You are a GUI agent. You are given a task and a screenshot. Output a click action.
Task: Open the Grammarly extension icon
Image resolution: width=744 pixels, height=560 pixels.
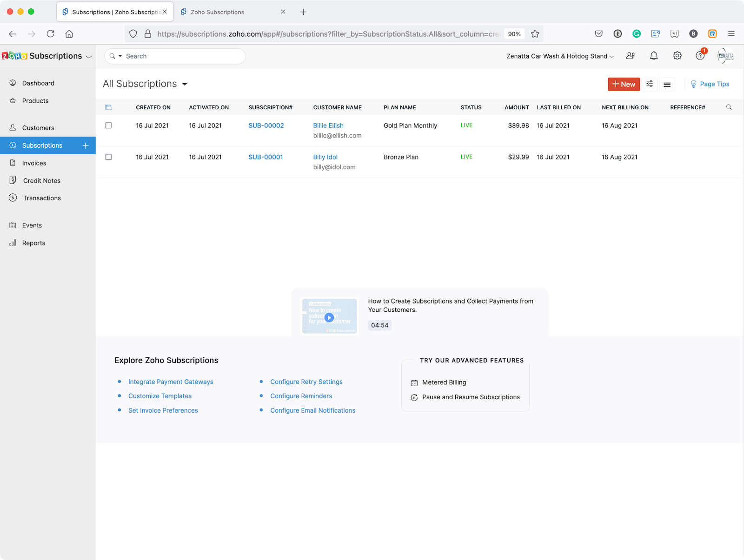(x=637, y=33)
